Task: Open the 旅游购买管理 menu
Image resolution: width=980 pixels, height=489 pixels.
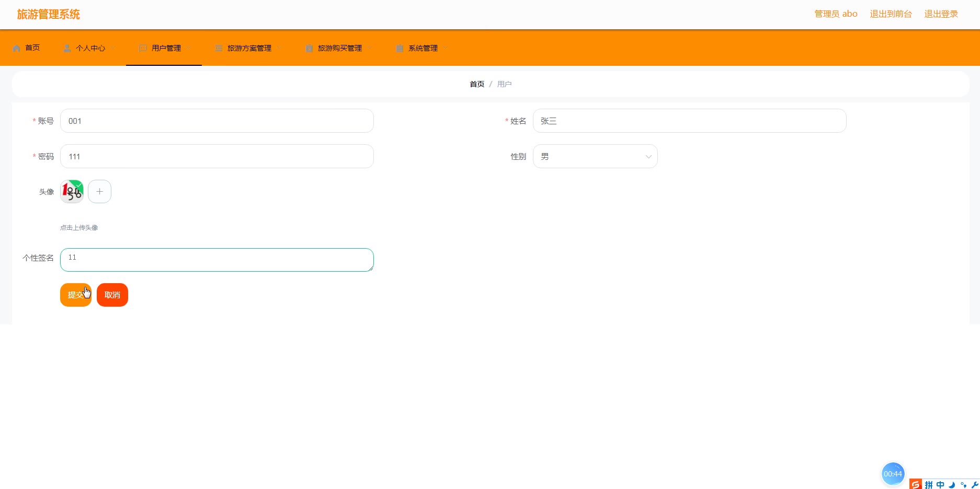Action: pyautogui.click(x=340, y=48)
